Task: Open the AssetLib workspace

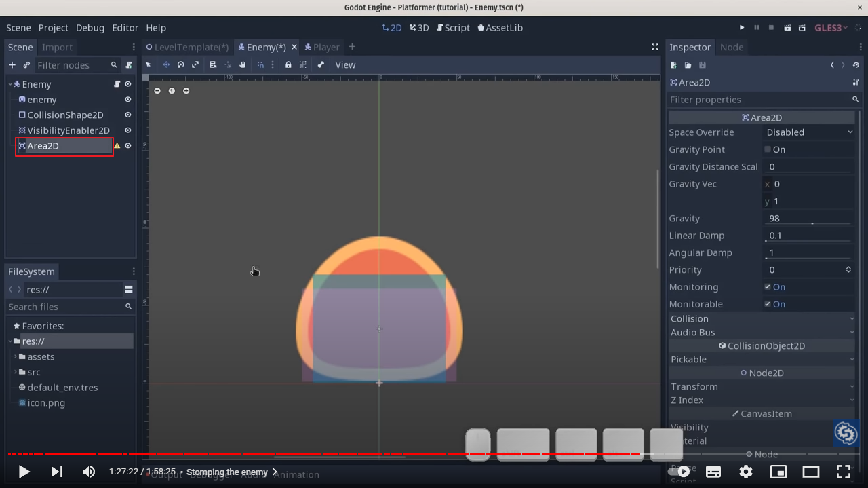Action: pos(500,28)
